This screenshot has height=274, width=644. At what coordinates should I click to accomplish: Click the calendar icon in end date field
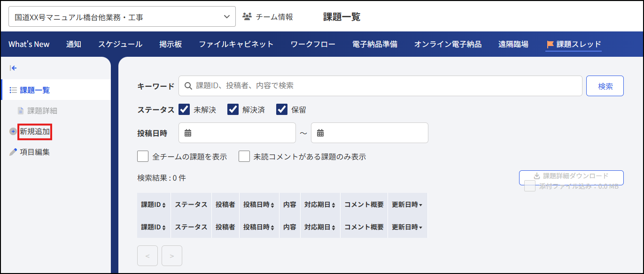(320, 133)
